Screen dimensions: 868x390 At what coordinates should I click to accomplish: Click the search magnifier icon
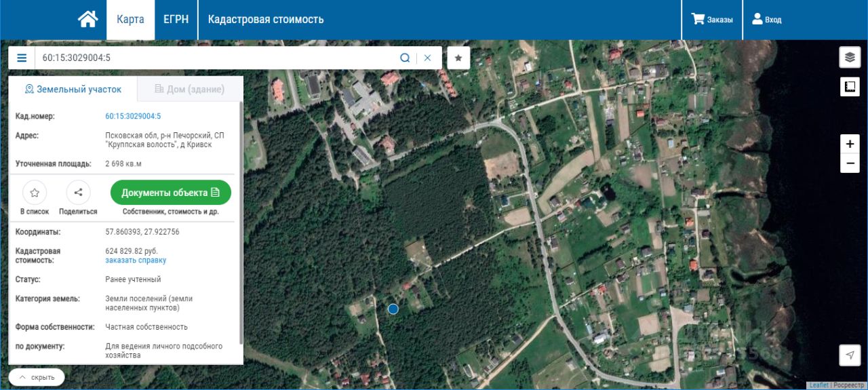pos(405,58)
